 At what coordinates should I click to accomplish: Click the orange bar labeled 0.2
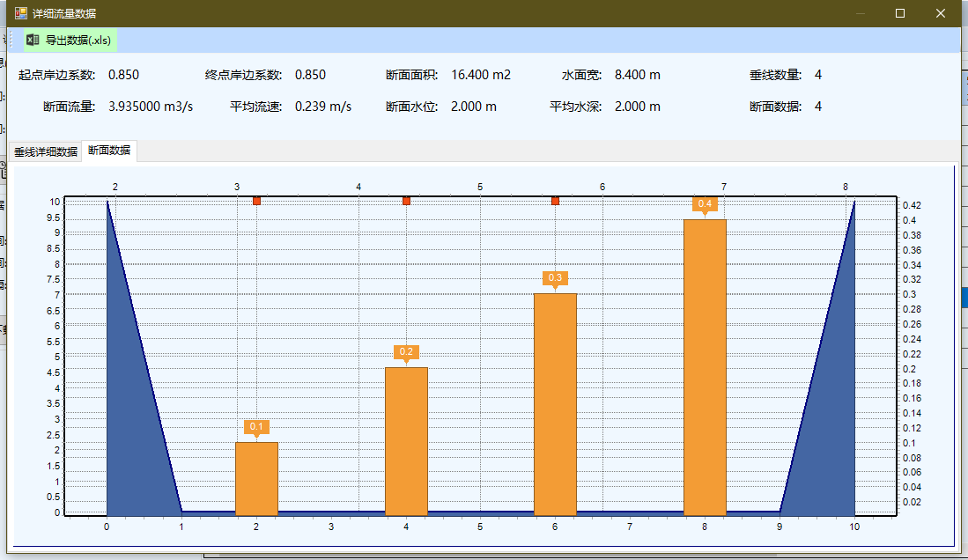pyautogui.click(x=406, y=441)
